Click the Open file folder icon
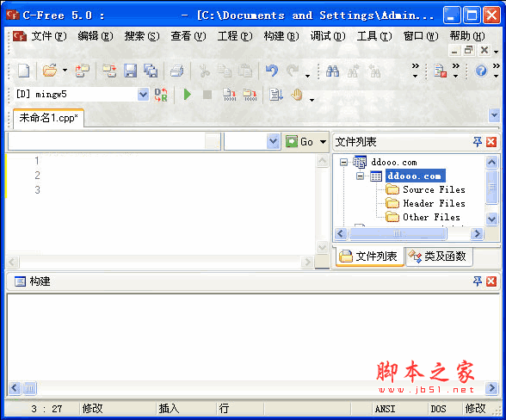Screen dimensions: 506x420 tap(50, 71)
